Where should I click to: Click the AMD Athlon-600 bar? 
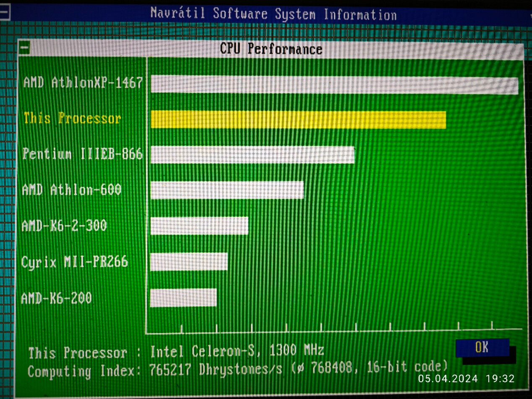(227, 190)
